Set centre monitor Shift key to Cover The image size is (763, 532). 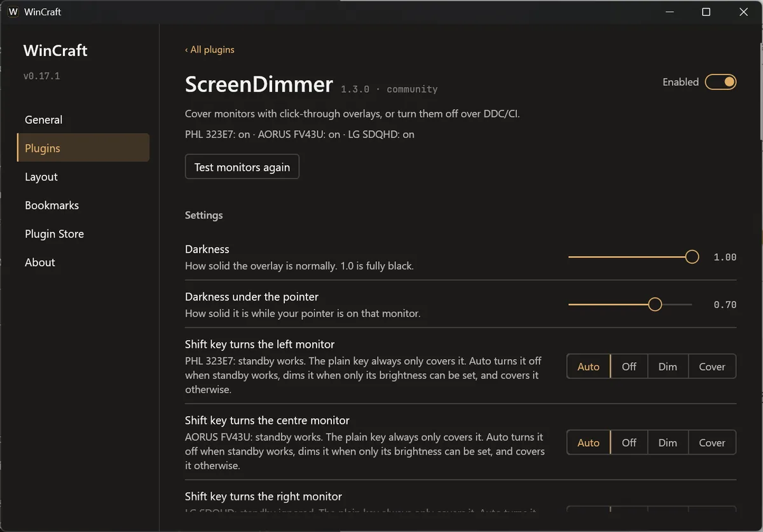pos(712,442)
